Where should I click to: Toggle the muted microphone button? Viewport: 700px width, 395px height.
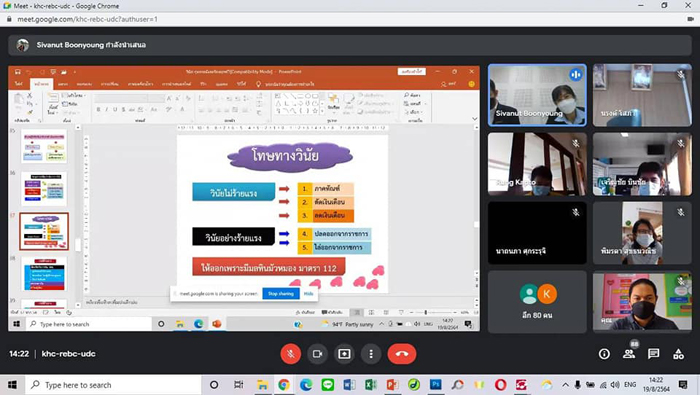pos(291,354)
